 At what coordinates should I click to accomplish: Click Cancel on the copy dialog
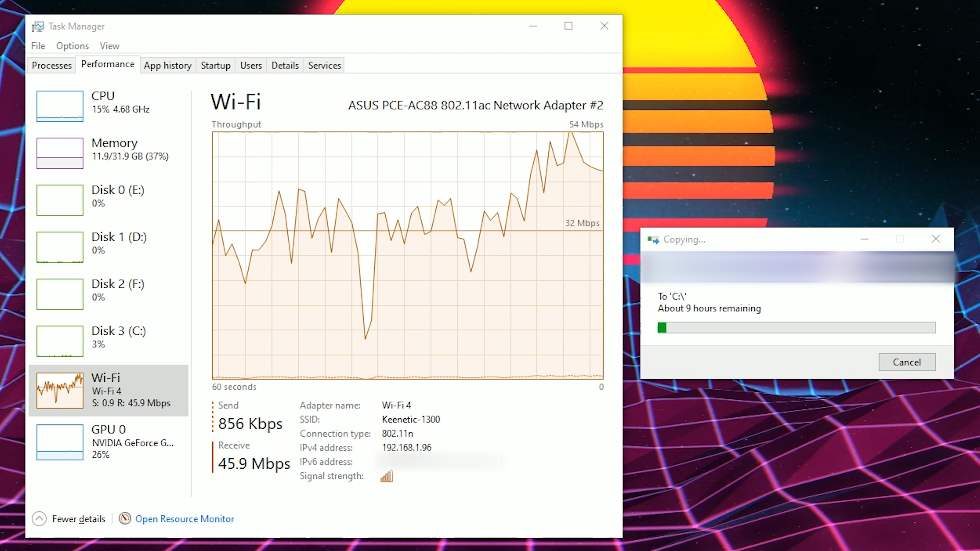tap(907, 362)
